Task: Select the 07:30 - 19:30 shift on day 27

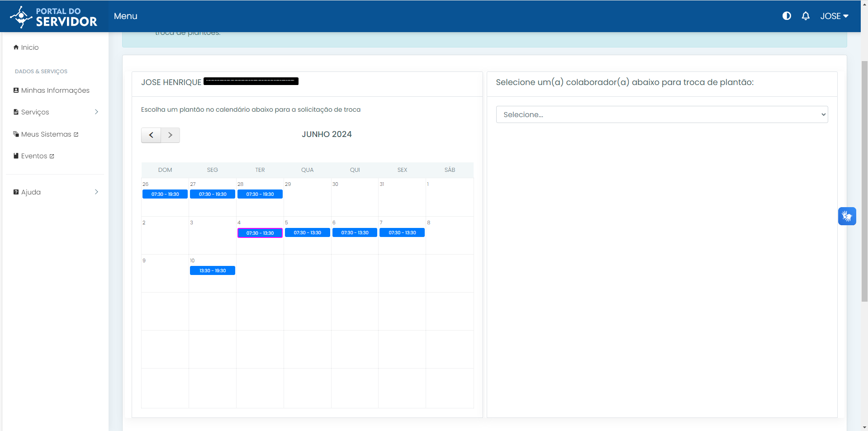Action: [x=213, y=194]
